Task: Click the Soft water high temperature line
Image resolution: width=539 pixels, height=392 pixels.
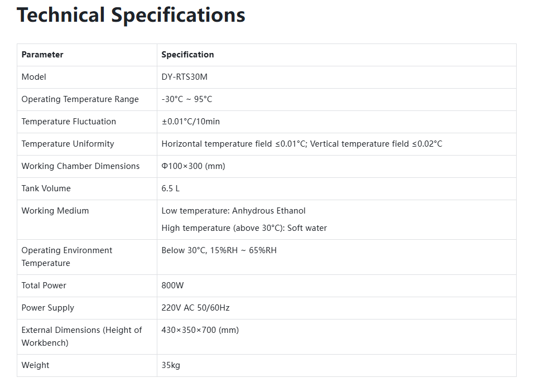Action: 244,228
